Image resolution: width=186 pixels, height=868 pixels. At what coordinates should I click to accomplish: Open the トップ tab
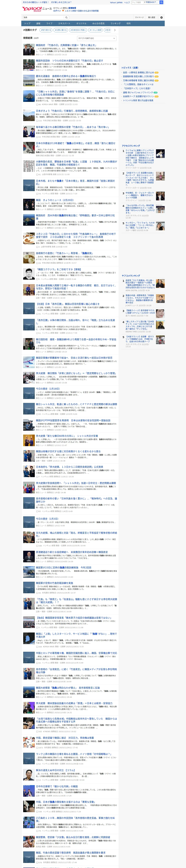27,24
